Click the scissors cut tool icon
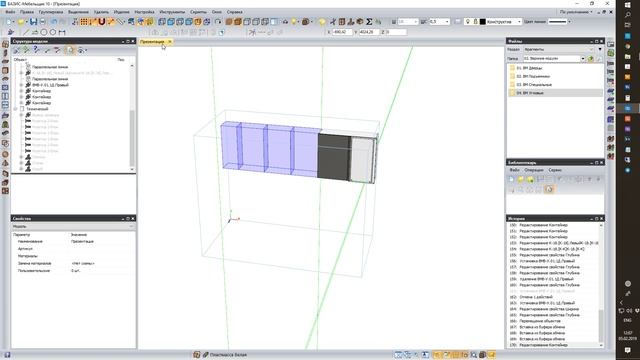 click(x=333, y=22)
